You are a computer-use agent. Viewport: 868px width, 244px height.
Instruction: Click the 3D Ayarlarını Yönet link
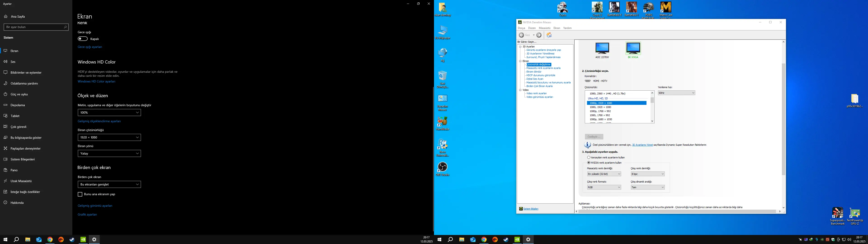point(642,145)
